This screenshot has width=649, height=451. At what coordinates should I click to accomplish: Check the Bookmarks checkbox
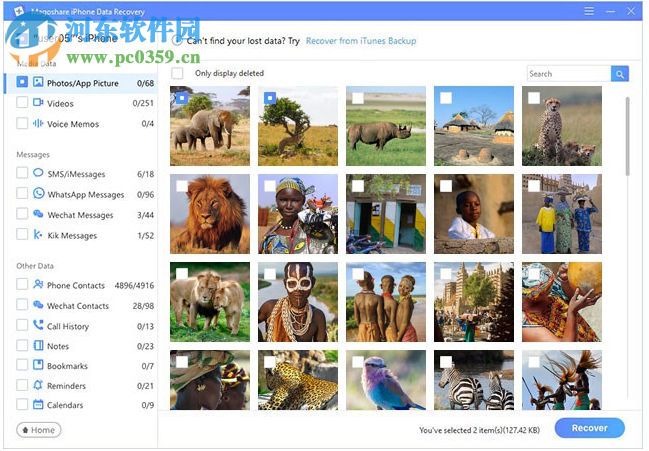click(x=22, y=365)
